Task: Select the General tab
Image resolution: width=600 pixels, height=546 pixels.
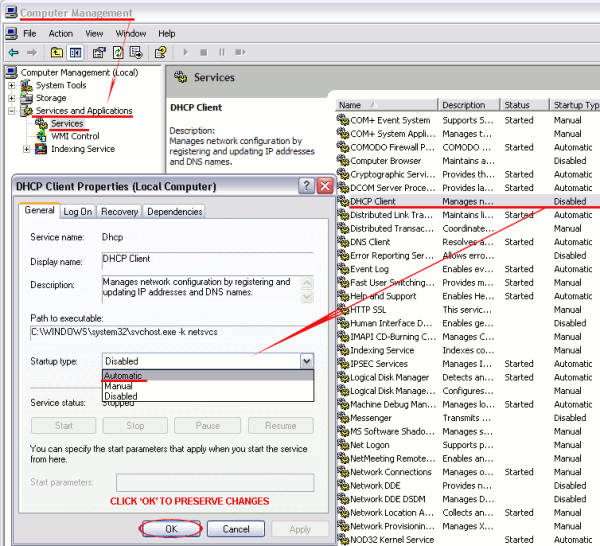Action: coord(39,210)
